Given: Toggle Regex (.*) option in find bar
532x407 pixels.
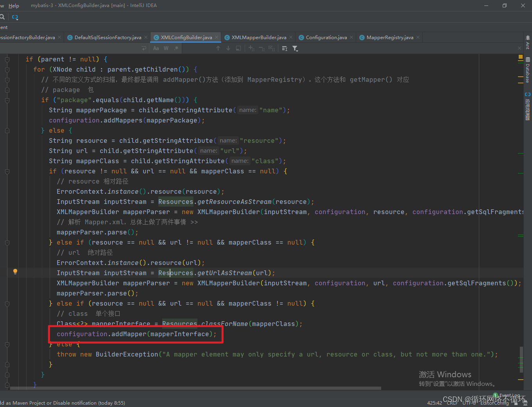Looking at the screenshot, I should pos(176,48).
